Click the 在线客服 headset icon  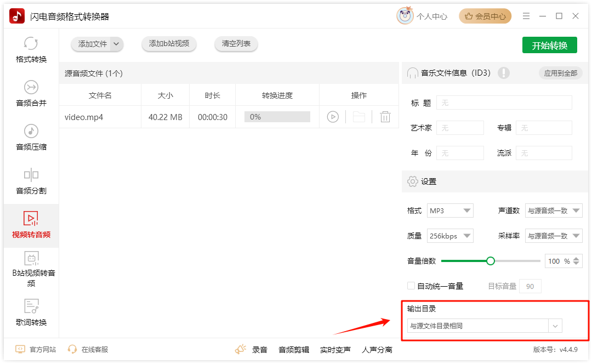click(x=72, y=349)
